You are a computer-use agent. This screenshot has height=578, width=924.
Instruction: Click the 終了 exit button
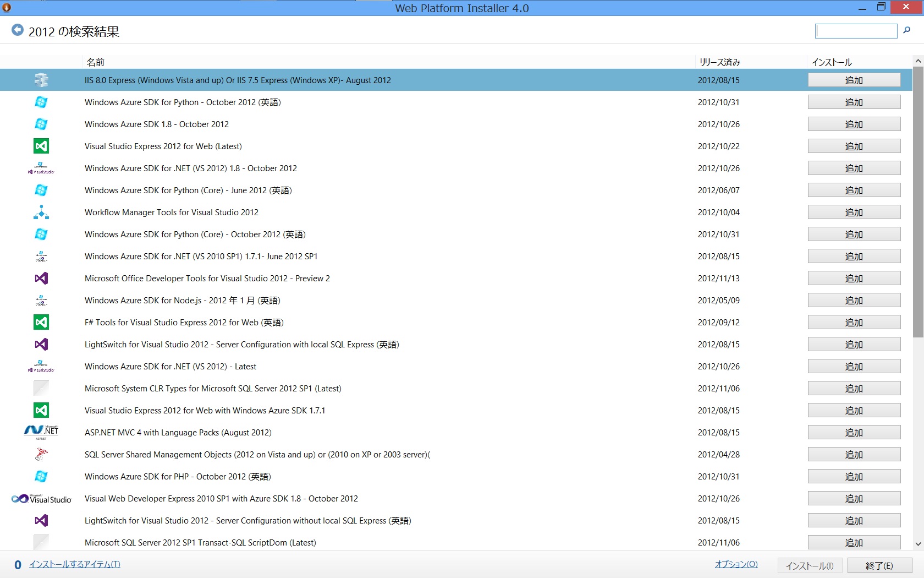coord(879,566)
